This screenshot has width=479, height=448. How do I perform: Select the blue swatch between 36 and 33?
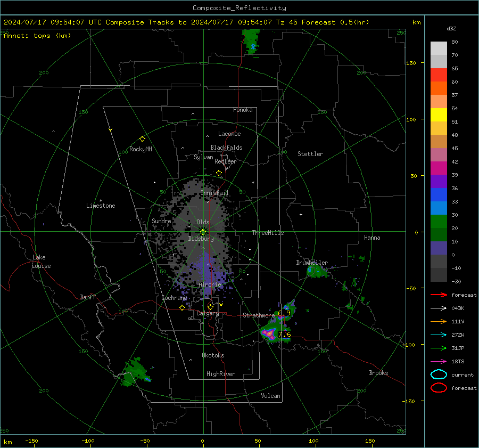[x=439, y=195]
